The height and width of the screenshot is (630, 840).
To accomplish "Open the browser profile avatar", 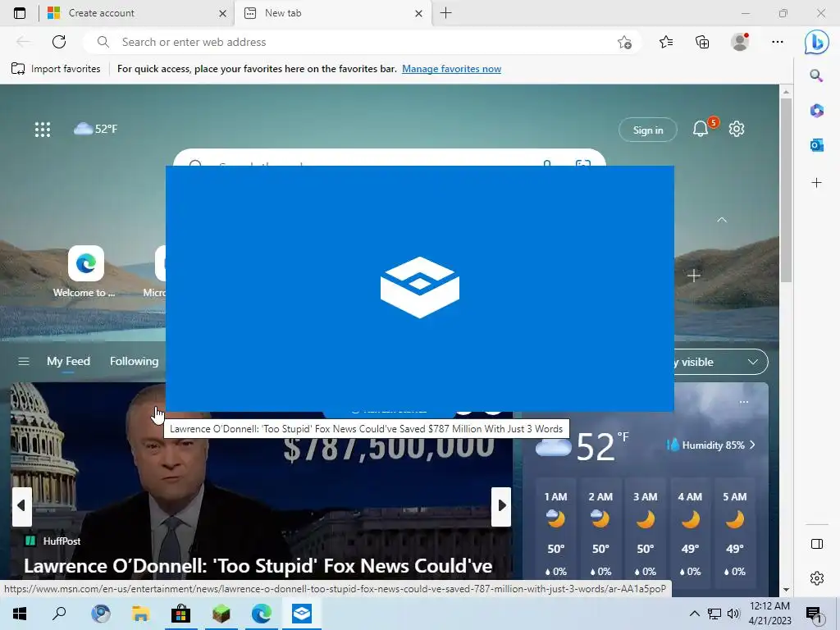I will (x=740, y=42).
